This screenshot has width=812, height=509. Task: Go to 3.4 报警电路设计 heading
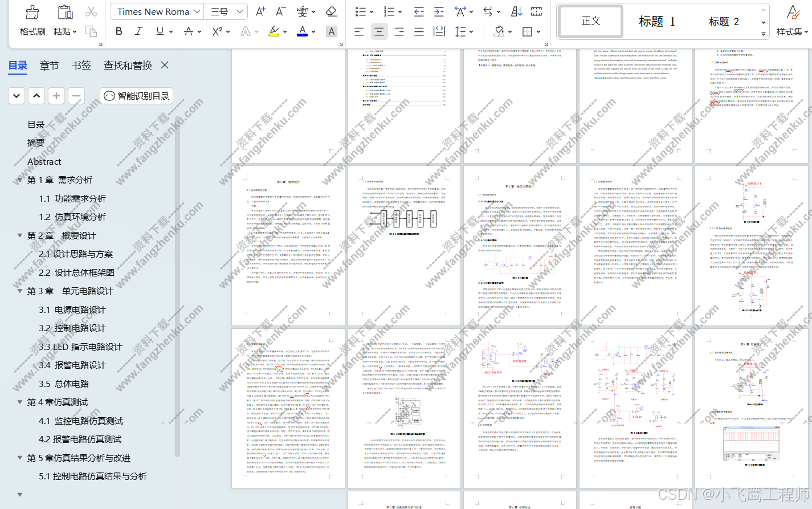(x=72, y=365)
